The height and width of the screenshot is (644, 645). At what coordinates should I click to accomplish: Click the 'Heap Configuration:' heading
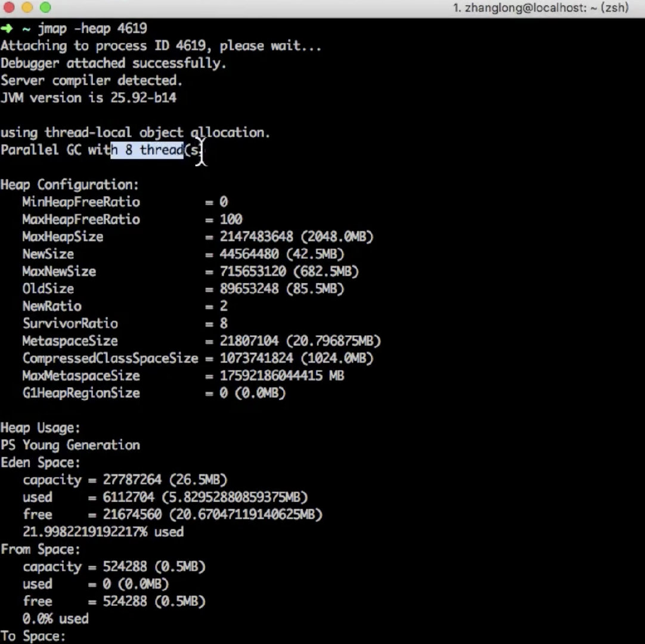pyautogui.click(x=70, y=185)
